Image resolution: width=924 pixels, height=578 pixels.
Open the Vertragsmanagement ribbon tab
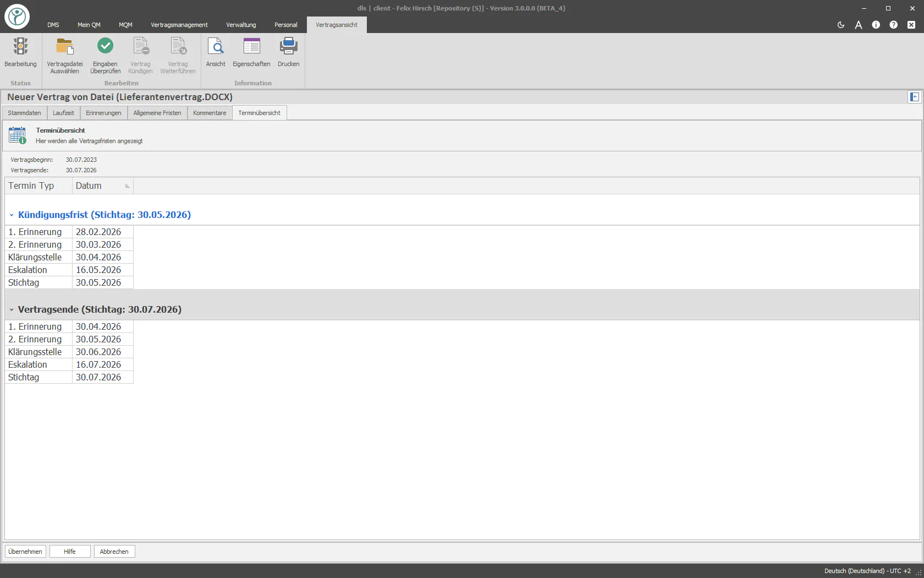point(179,25)
